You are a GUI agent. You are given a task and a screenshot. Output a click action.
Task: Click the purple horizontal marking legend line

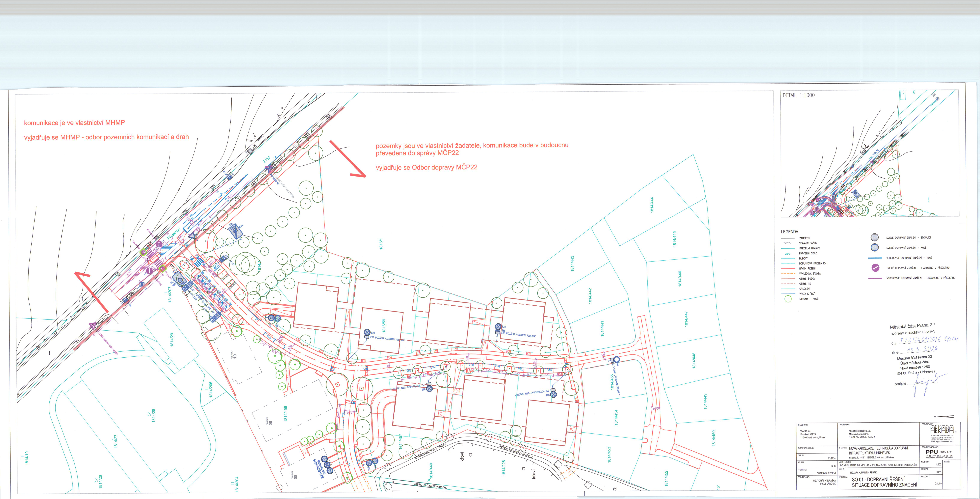click(875, 278)
